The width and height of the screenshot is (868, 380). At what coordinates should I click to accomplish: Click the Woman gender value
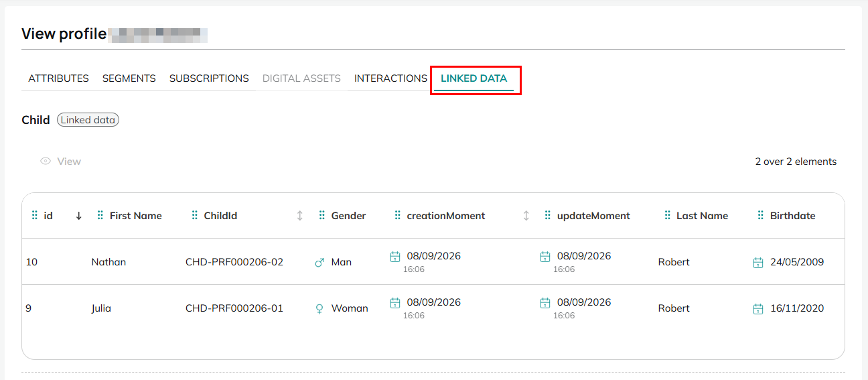(x=350, y=308)
